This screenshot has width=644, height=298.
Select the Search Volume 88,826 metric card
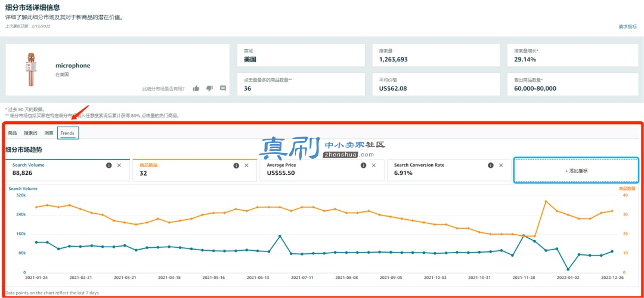68,170
